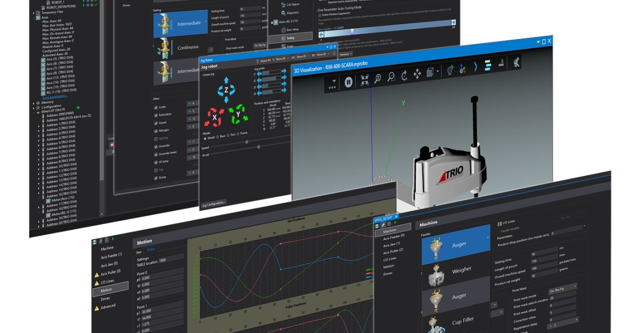The image size is (644, 333).
Task: Switch to the Jaw tab in Motion window
Action: [x=139, y=251]
